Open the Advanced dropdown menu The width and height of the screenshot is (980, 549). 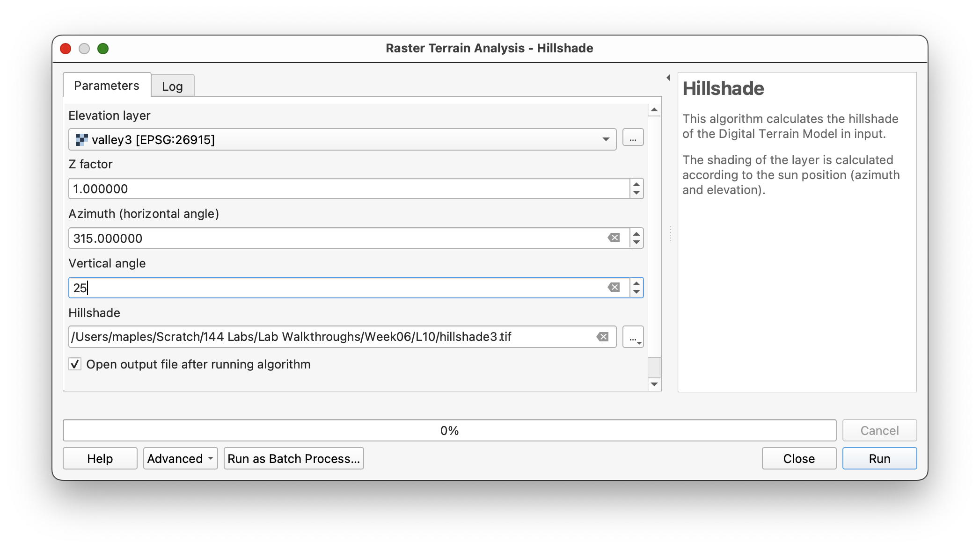point(180,459)
